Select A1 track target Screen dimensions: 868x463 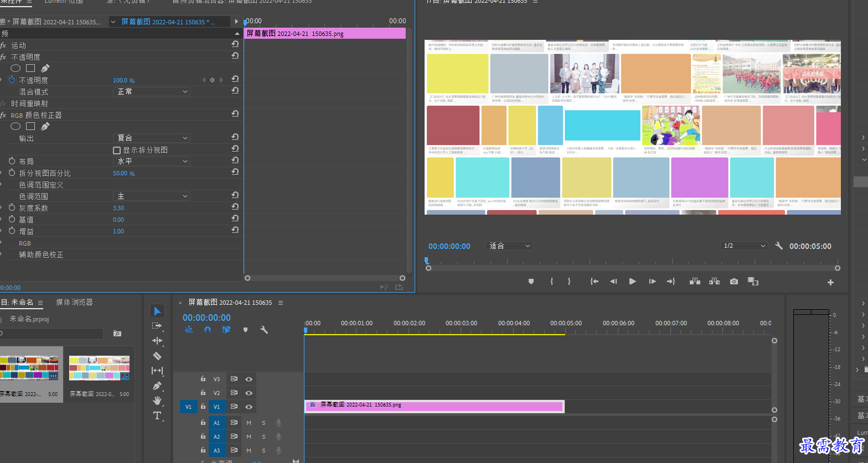(217, 423)
